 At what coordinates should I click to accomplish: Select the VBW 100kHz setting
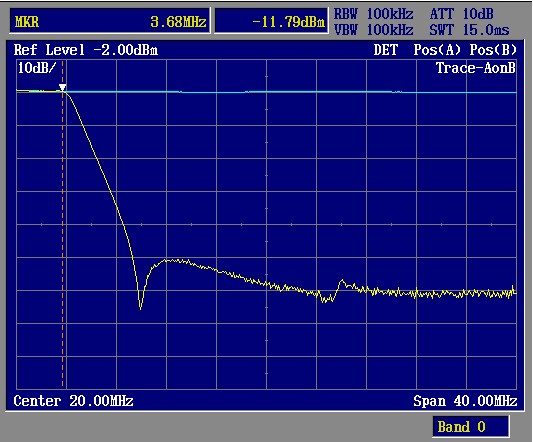point(373,30)
